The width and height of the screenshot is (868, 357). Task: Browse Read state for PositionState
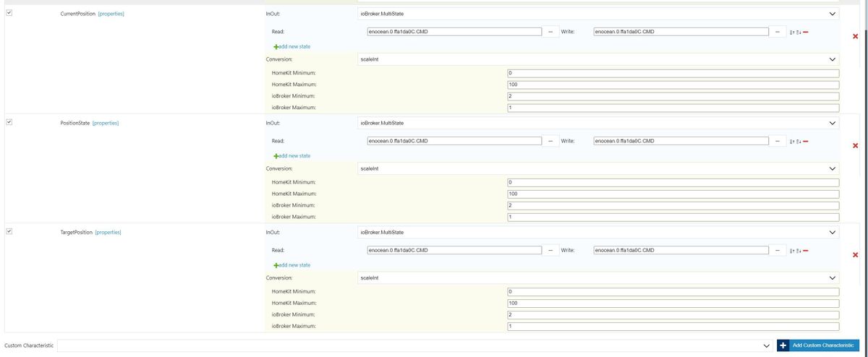[550, 141]
